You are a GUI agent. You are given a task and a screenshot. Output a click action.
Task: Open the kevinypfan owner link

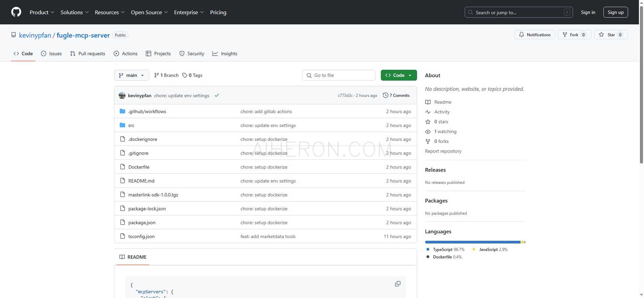(x=35, y=35)
